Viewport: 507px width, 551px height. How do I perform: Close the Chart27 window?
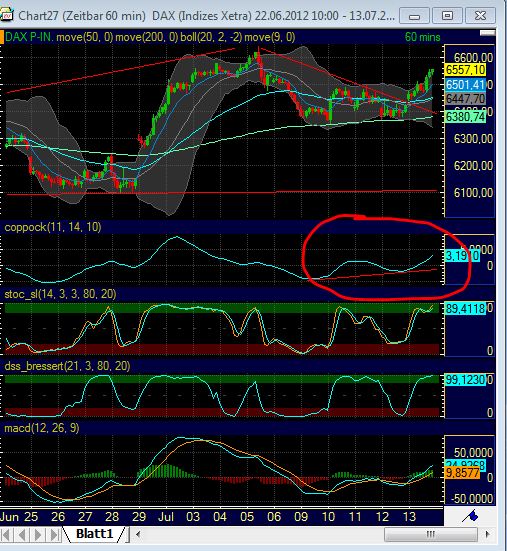coord(480,16)
